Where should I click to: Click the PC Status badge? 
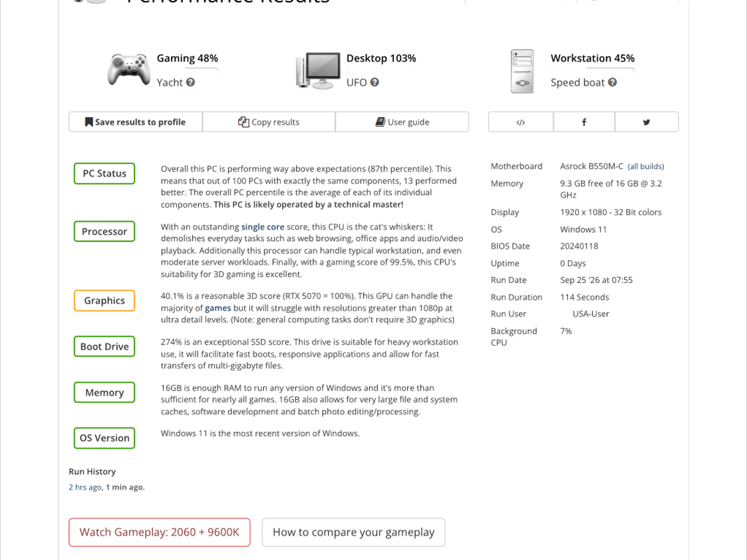coord(104,174)
